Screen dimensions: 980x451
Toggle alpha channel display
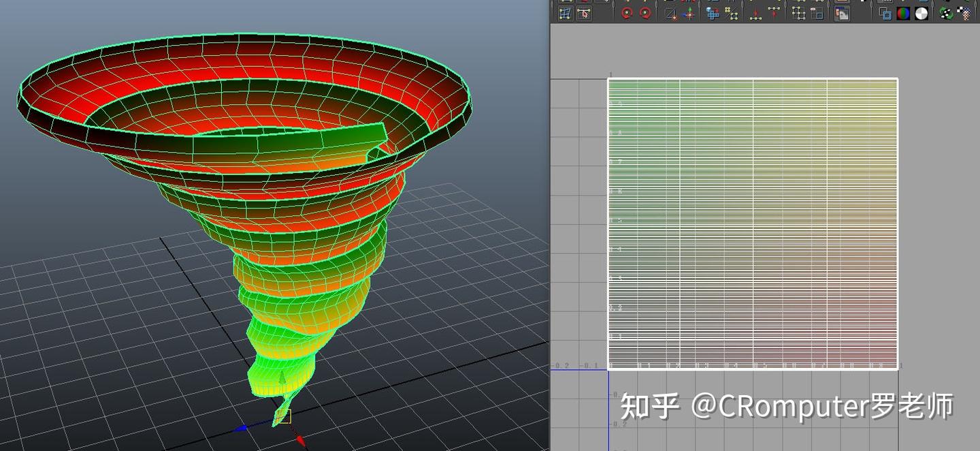[922, 14]
